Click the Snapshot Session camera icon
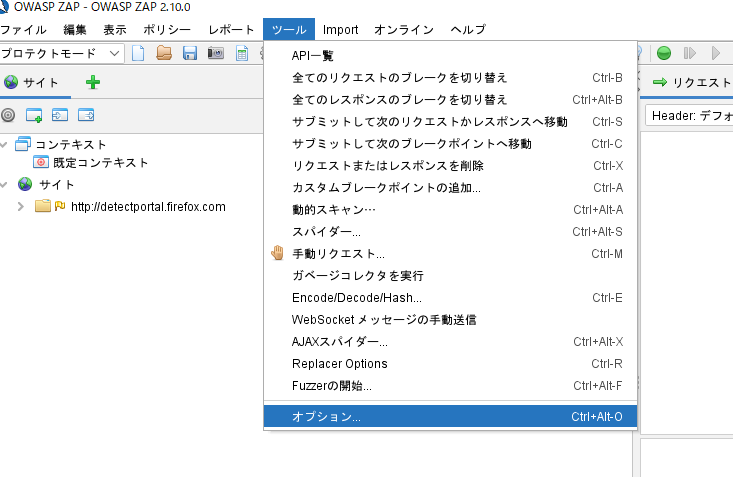The height and width of the screenshot is (477, 733). click(216, 53)
